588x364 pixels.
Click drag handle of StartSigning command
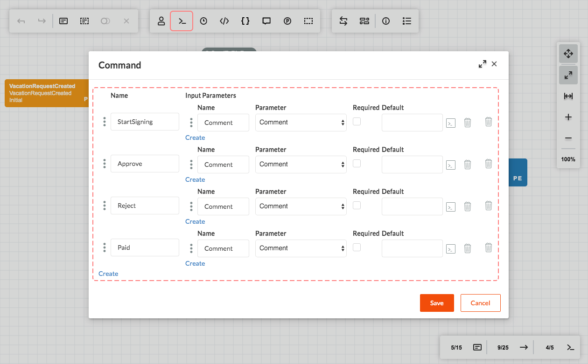point(105,122)
